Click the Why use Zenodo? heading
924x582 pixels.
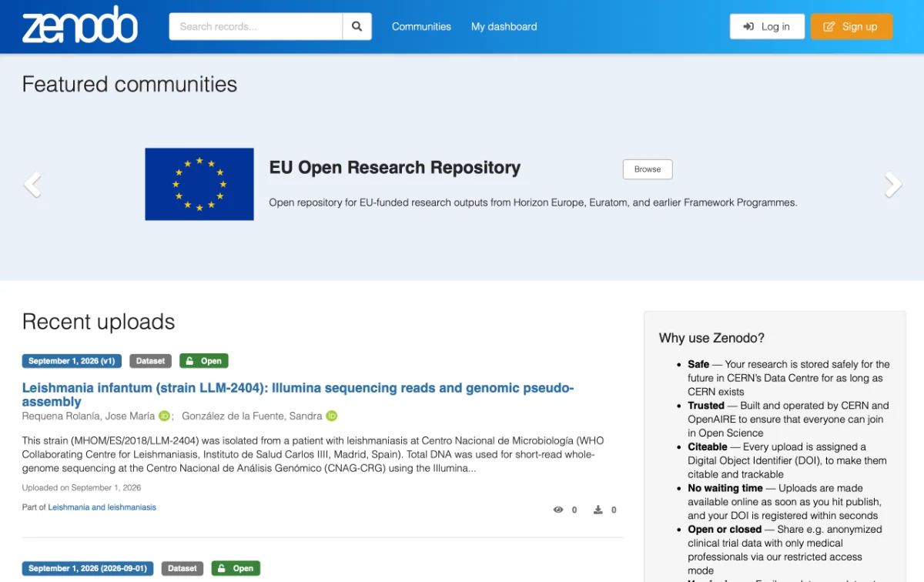pos(711,338)
